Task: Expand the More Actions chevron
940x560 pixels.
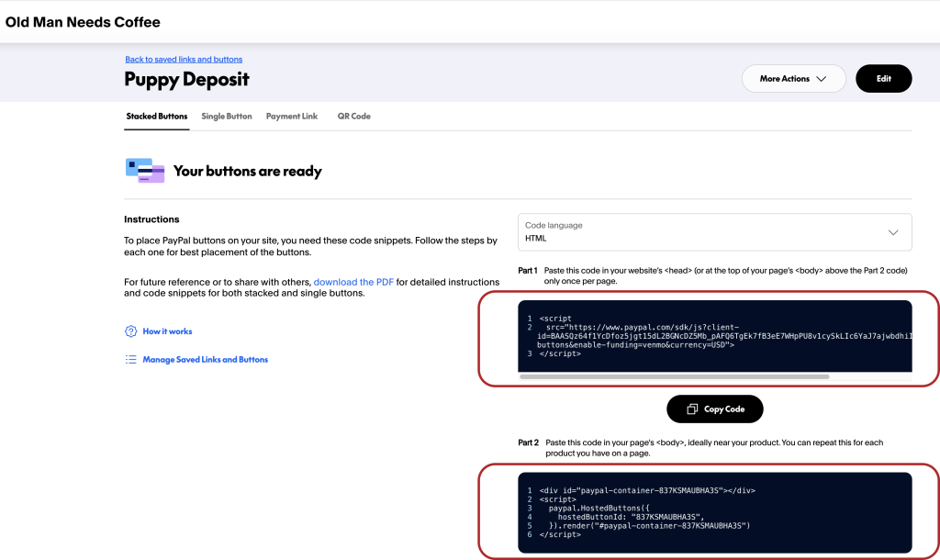Action: pyautogui.click(x=821, y=79)
